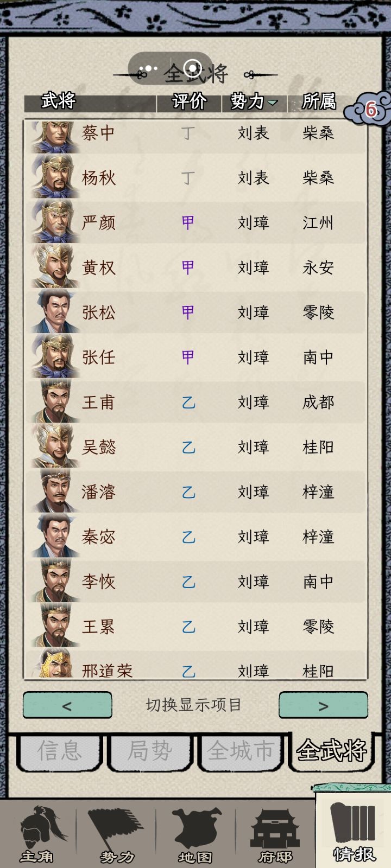The width and height of the screenshot is (391, 868).
Task: Open the 主角 protagonist icon
Action: (38, 834)
